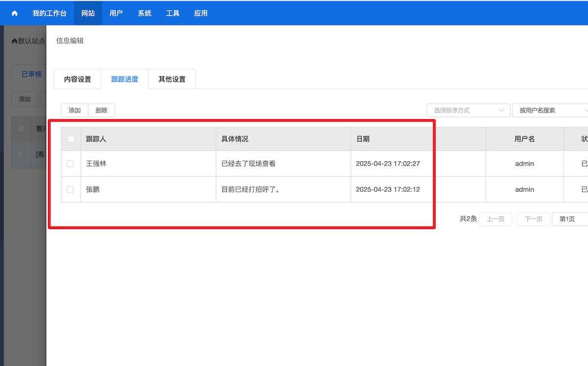This screenshot has height=366, width=588.
Task: Open the 选择排序方式 sort dropdown
Action: coord(468,110)
